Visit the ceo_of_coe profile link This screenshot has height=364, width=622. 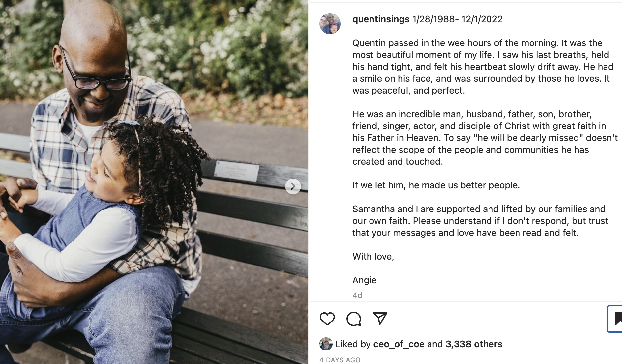(399, 344)
